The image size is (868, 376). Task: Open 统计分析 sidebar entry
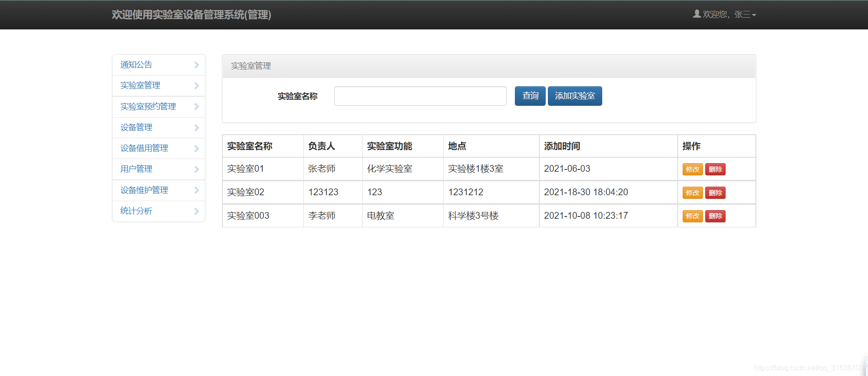tap(159, 211)
